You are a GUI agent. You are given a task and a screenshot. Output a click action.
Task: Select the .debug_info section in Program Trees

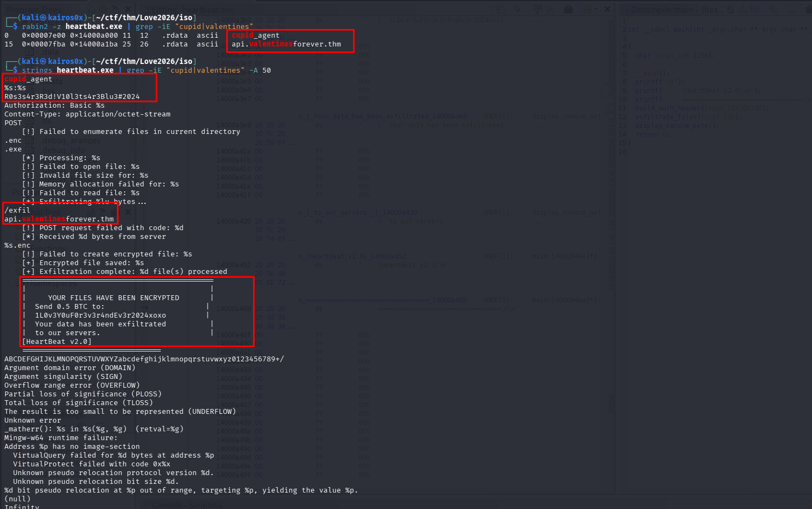coord(61,150)
